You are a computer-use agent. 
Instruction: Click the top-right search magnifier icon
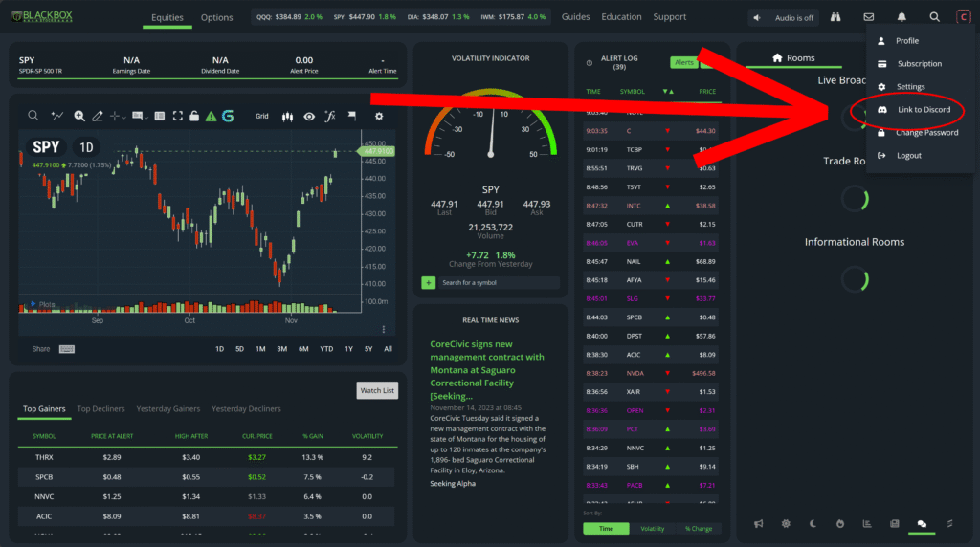(934, 17)
